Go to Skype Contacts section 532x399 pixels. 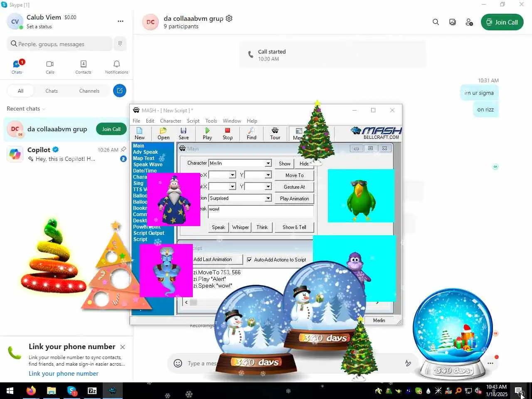pyautogui.click(x=83, y=66)
